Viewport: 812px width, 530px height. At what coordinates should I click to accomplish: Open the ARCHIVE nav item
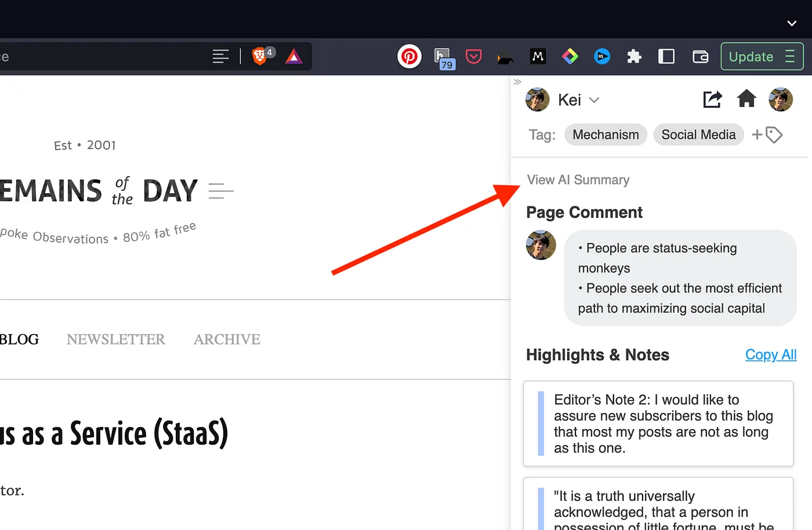pos(227,339)
